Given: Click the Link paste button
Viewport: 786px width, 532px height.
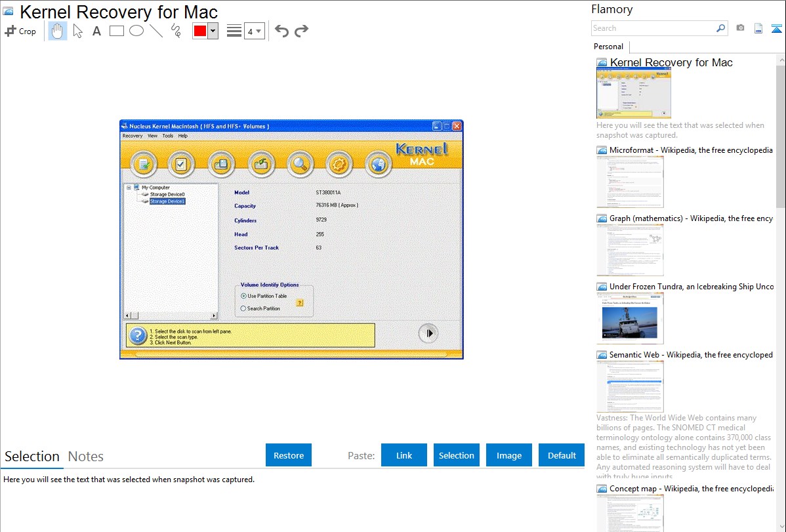Looking at the screenshot, I should pos(404,455).
